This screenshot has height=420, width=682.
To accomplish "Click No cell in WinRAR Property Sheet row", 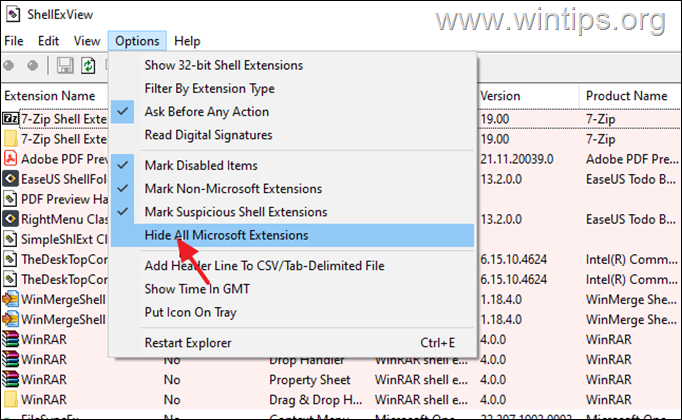I will pyautogui.click(x=172, y=380).
